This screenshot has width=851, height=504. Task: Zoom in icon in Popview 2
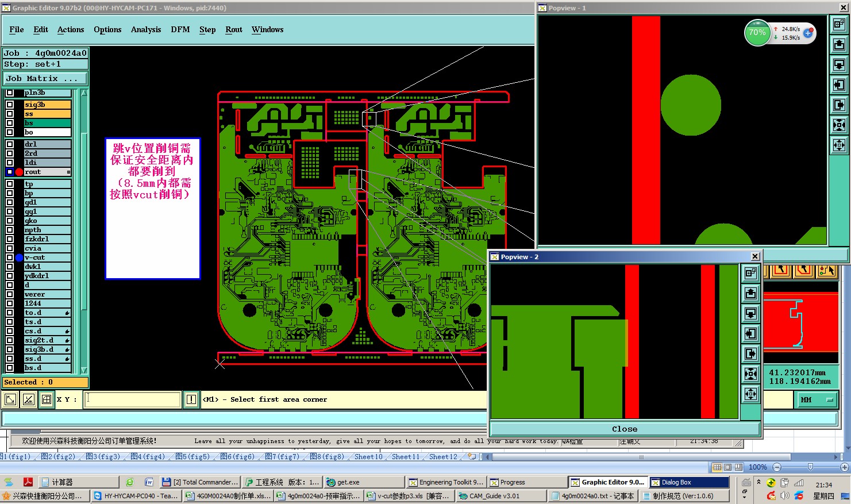click(x=750, y=374)
